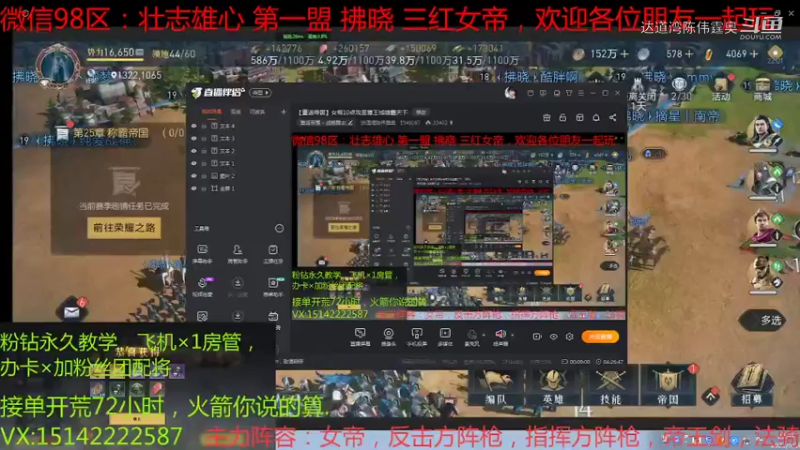Click the orange stream button
800x450 pixels.
(x=600, y=337)
